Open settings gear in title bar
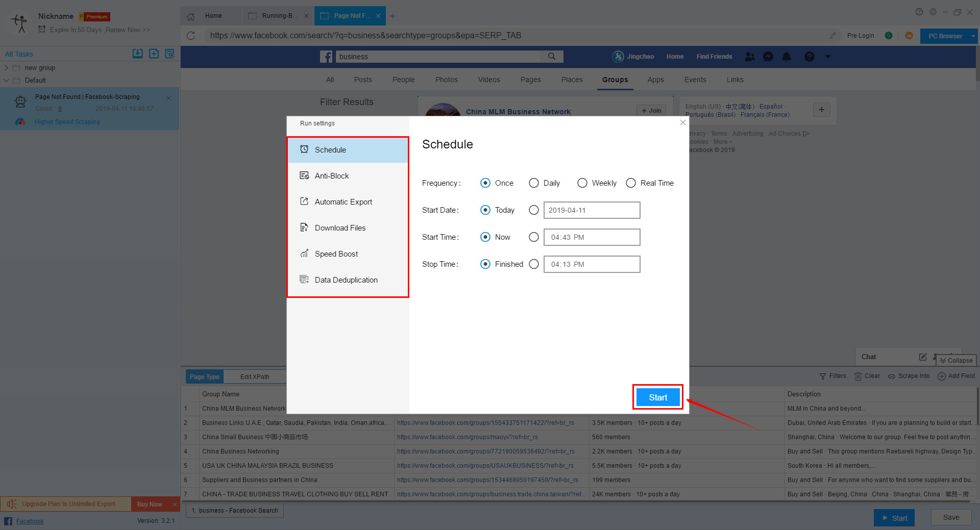 pyautogui.click(x=933, y=12)
